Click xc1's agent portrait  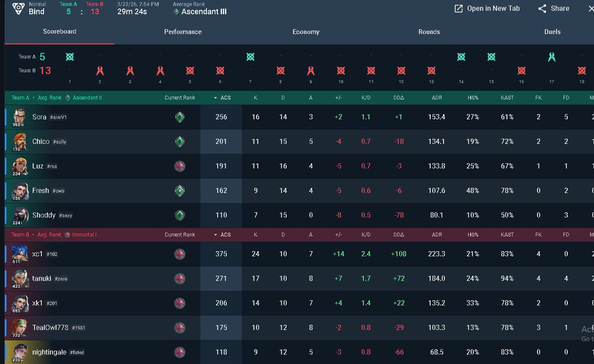pyautogui.click(x=20, y=254)
